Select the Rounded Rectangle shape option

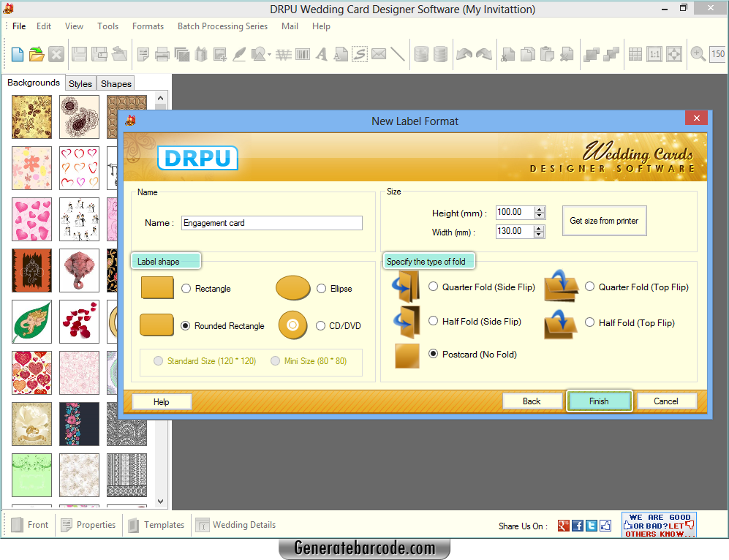(x=186, y=326)
